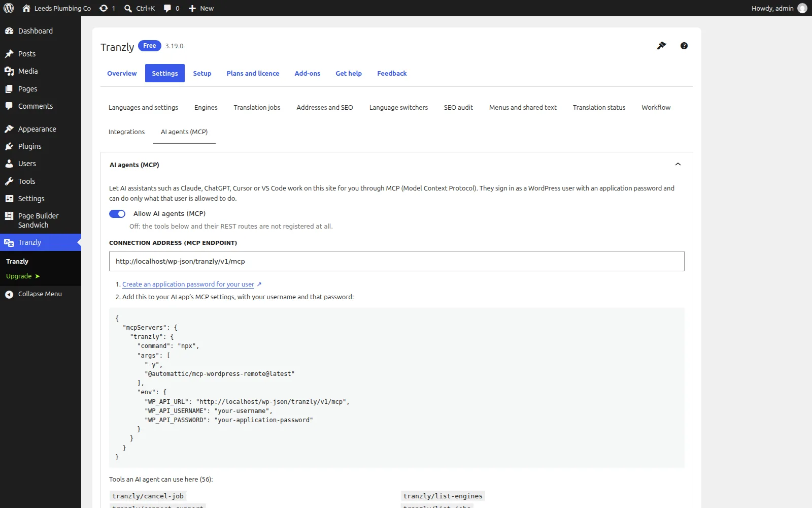Open the Ctrl+K search icon

[x=140, y=8]
